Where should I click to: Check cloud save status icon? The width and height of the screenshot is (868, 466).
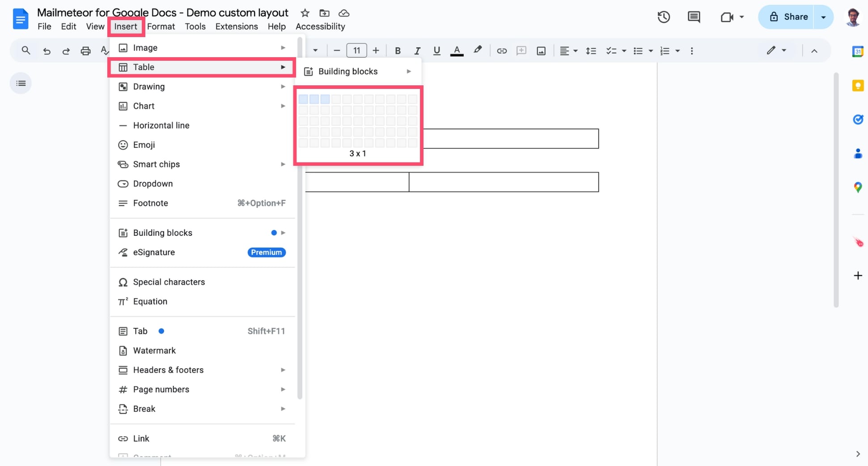pyautogui.click(x=344, y=13)
